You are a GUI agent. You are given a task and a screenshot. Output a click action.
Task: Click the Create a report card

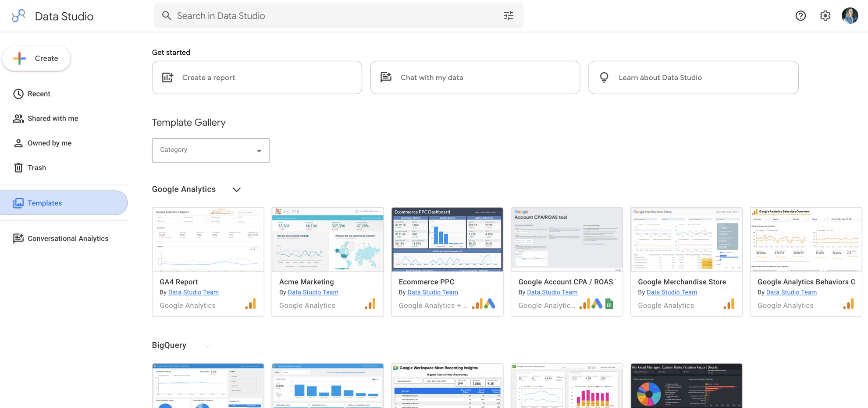[x=257, y=78]
